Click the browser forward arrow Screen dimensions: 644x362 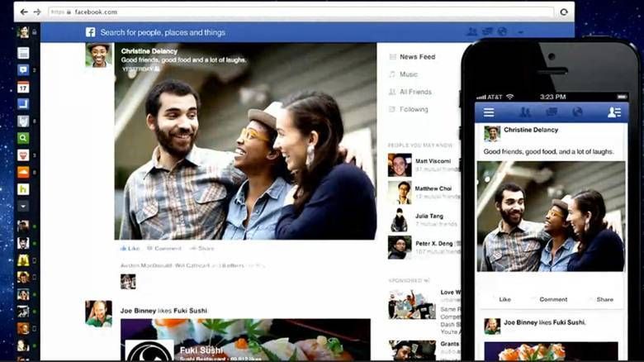pos(37,12)
